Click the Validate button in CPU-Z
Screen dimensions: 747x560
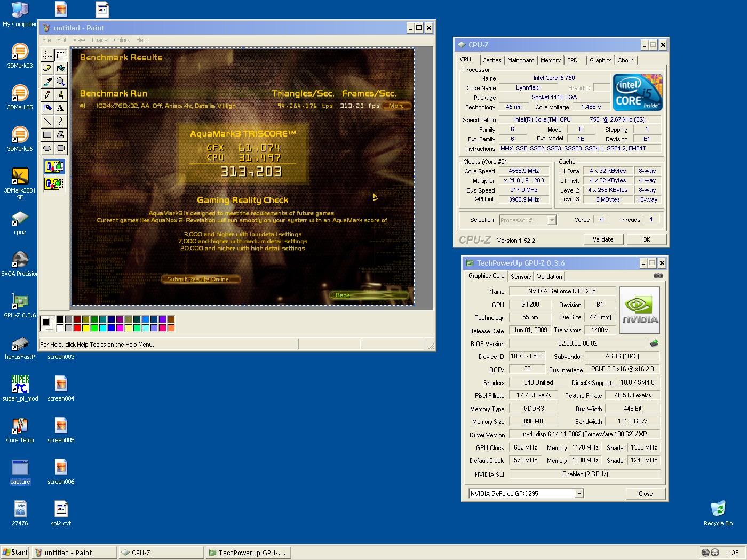(x=603, y=239)
